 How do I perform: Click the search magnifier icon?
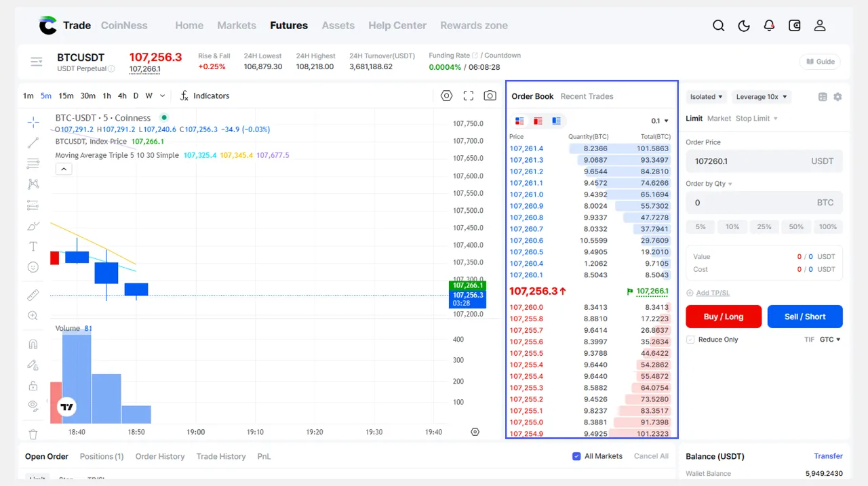point(719,26)
